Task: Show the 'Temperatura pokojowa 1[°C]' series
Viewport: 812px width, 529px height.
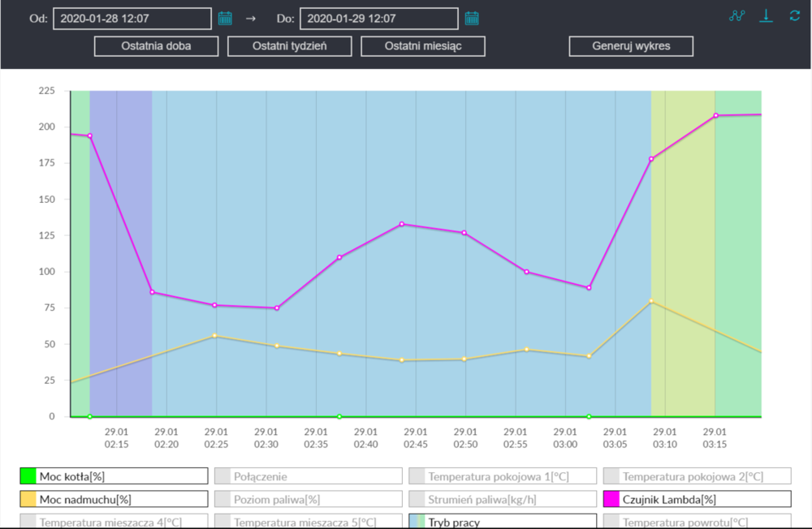Action: pyautogui.click(x=503, y=476)
